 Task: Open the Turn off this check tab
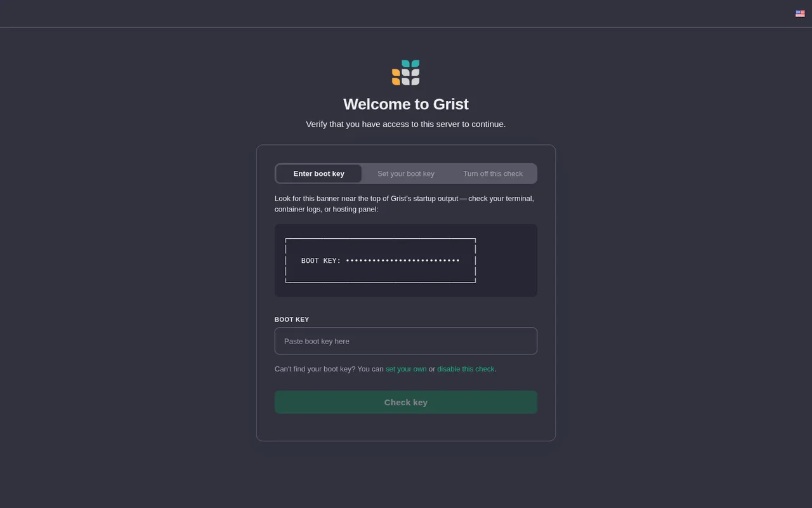point(493,173)
